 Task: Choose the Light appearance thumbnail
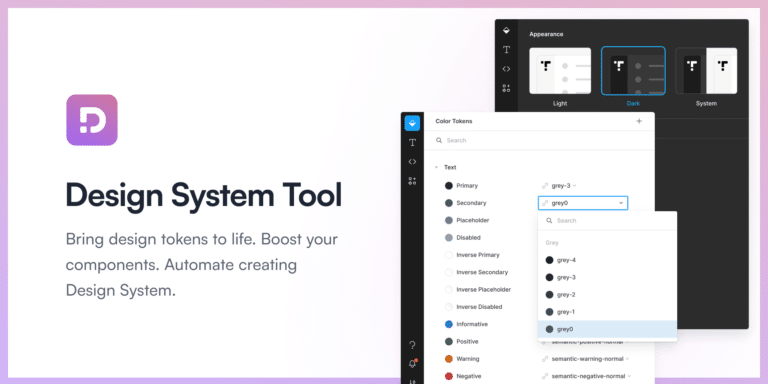pos(560,71)
